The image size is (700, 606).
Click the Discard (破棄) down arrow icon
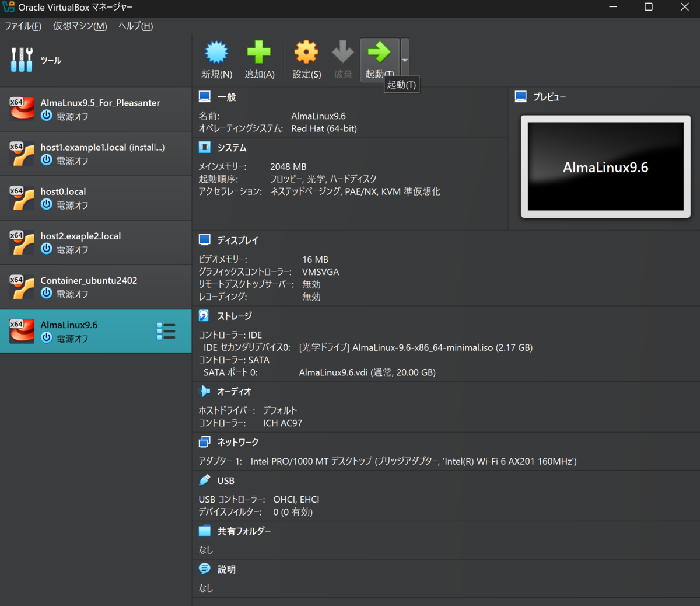tap(343, 53)
